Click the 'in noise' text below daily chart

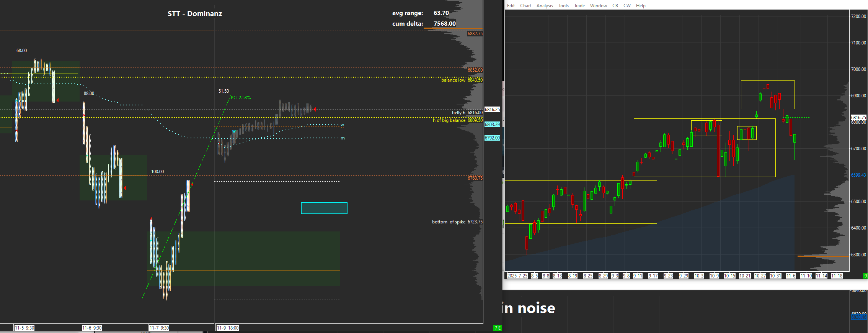pyautogui.click(x=529, y=308)
